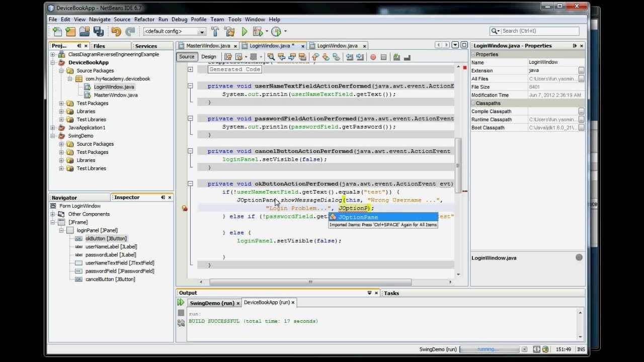Toggle Bookmark icon in editor toolbar
Viewport: 644px width, 362px height.
click(336, 57)
